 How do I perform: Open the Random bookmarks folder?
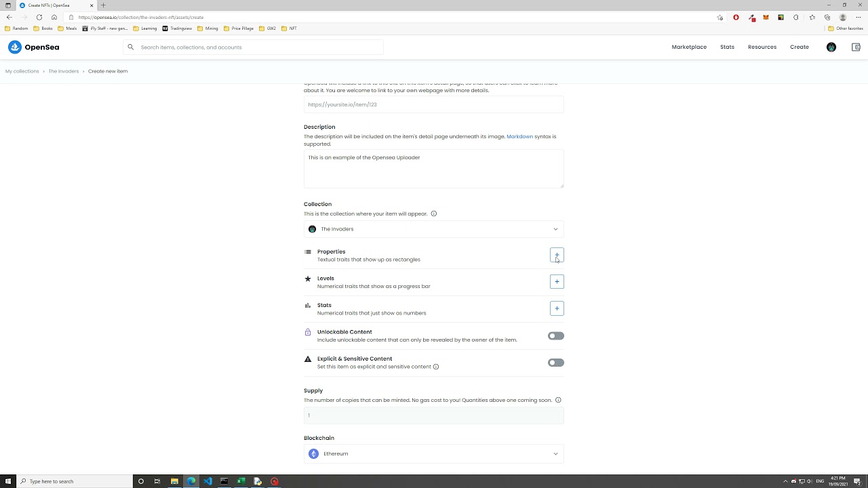[x=16, y=28]
